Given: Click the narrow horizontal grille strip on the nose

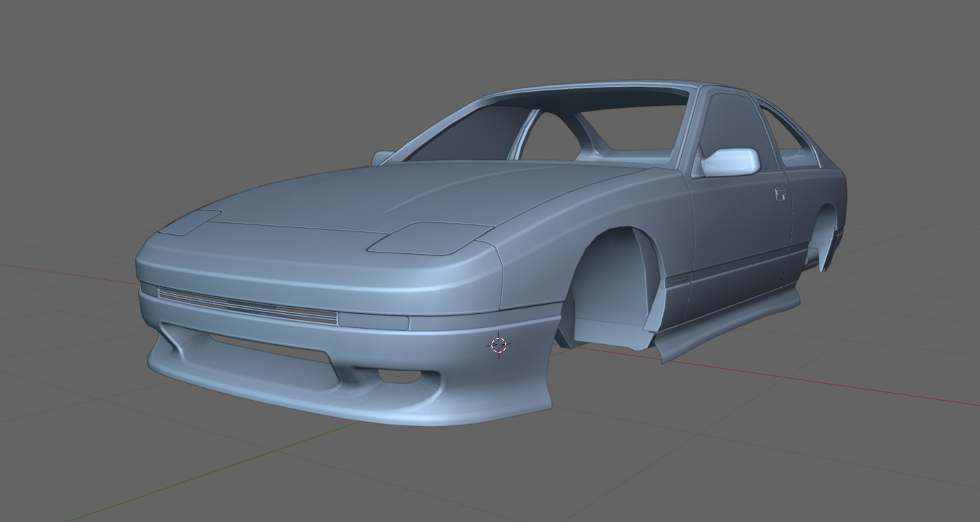Looking at the screenshot, I should [247, 305].
